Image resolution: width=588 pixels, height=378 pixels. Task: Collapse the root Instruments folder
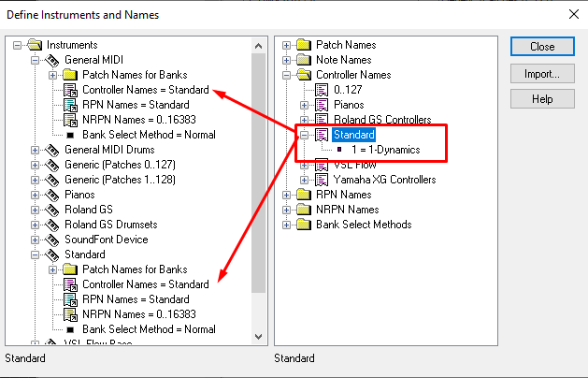point(19,45)
